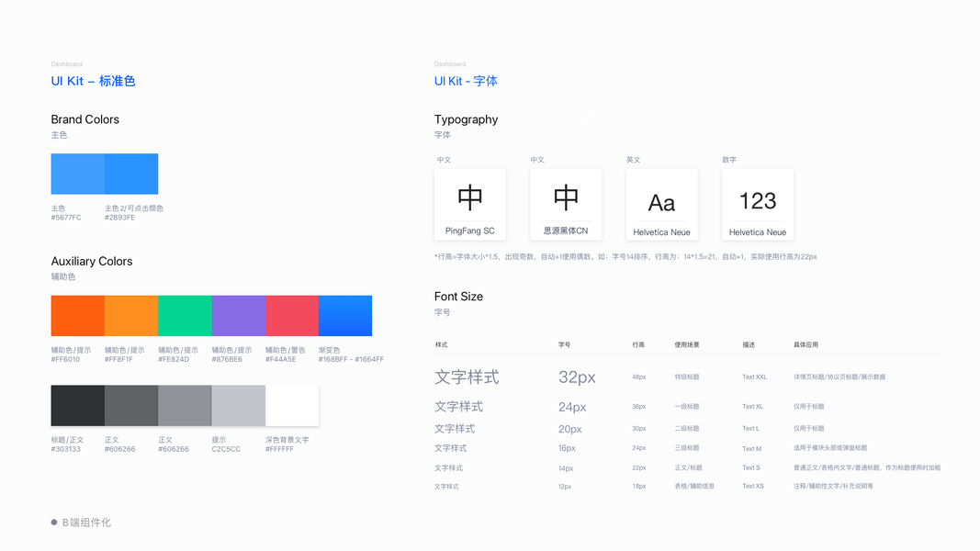The height and width of the screenshot is (551, 980).
Task: Click the "Text XXL" description cell
Action: 754,377
